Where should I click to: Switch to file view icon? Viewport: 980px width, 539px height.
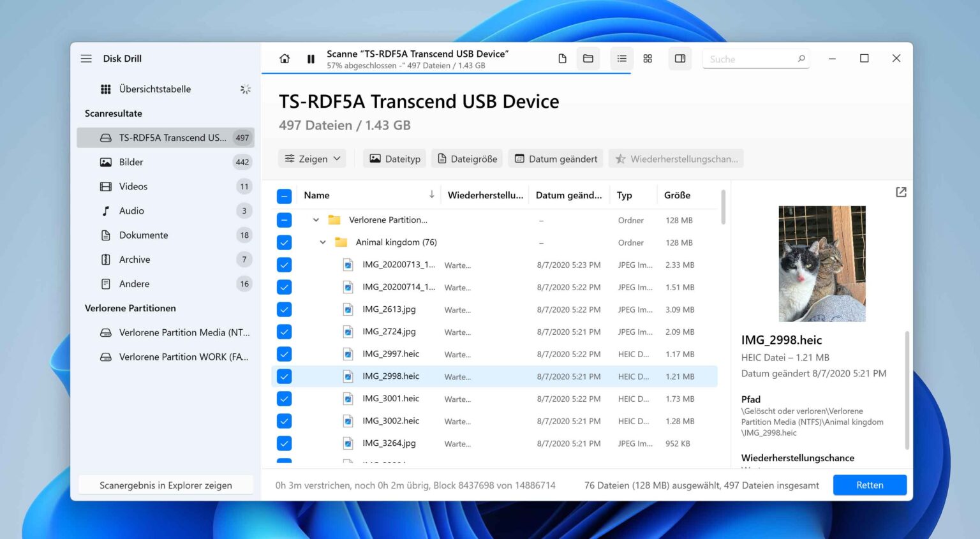click(562, 59)
